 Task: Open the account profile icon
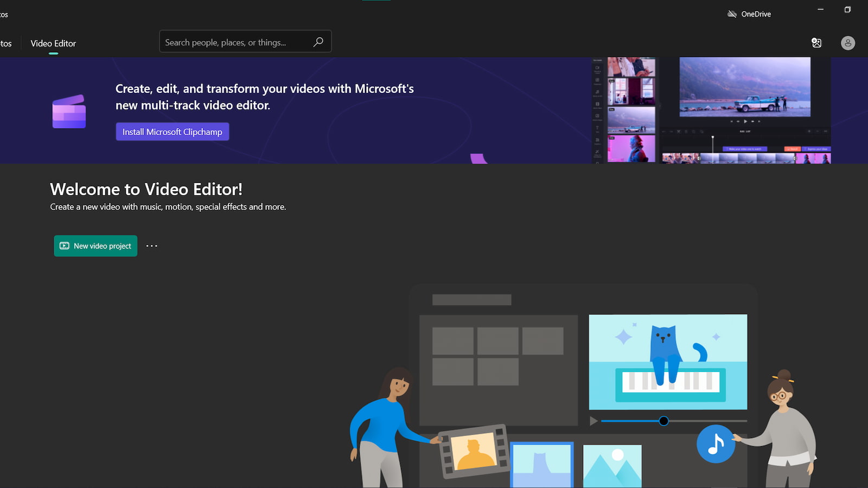pyautogui.click(x=848, y=43)
